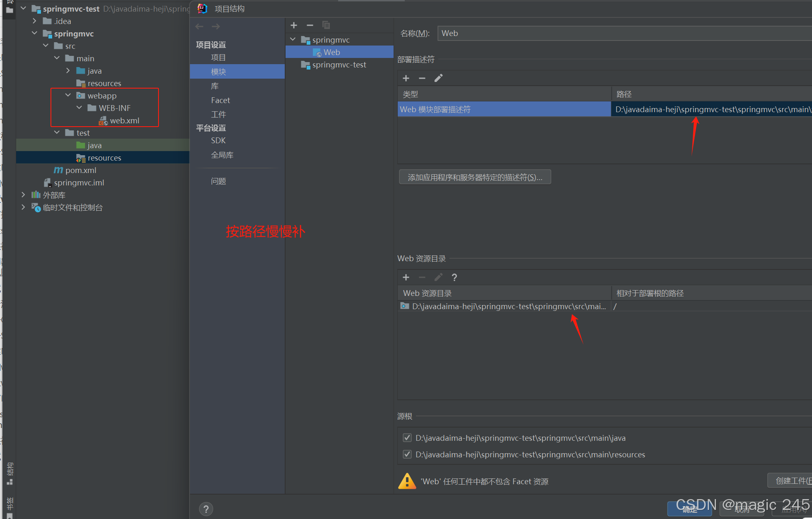Remove the selected deployment descriptor
Viewport: 812px width, 519px height.
tap(422, 78)
